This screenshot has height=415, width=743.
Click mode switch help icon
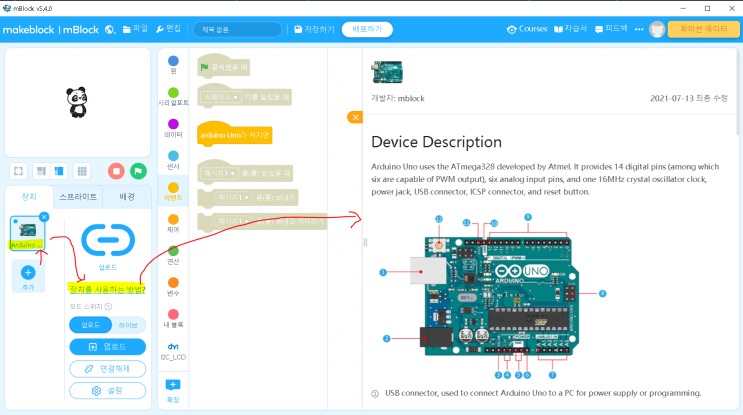point(109,307)
